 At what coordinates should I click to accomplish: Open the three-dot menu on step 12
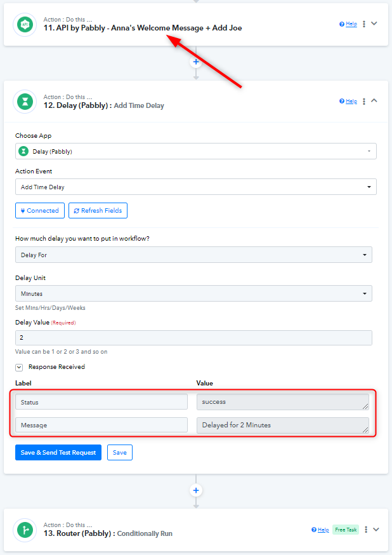point(364,101)
